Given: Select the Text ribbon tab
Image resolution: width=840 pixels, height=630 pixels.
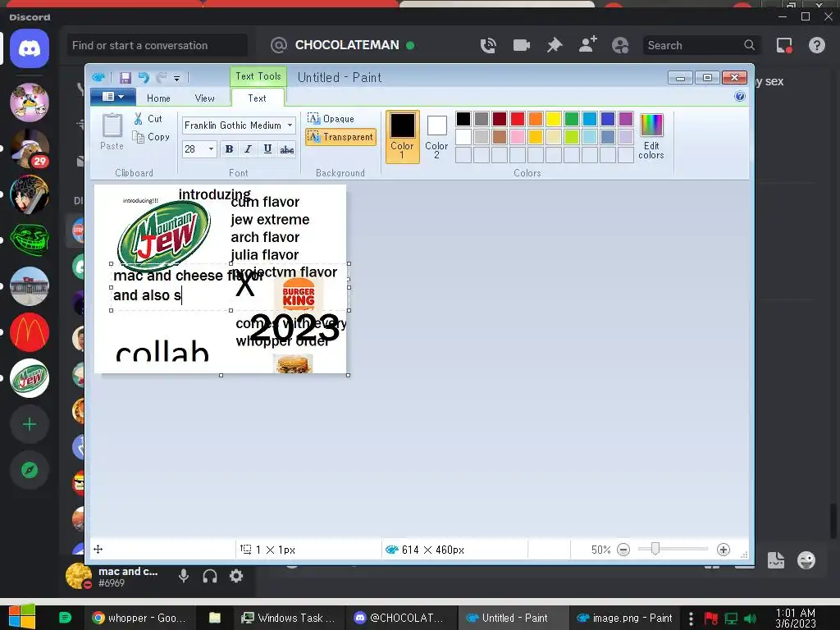Looking at the screenshot, I should click(x=257, y=98).
